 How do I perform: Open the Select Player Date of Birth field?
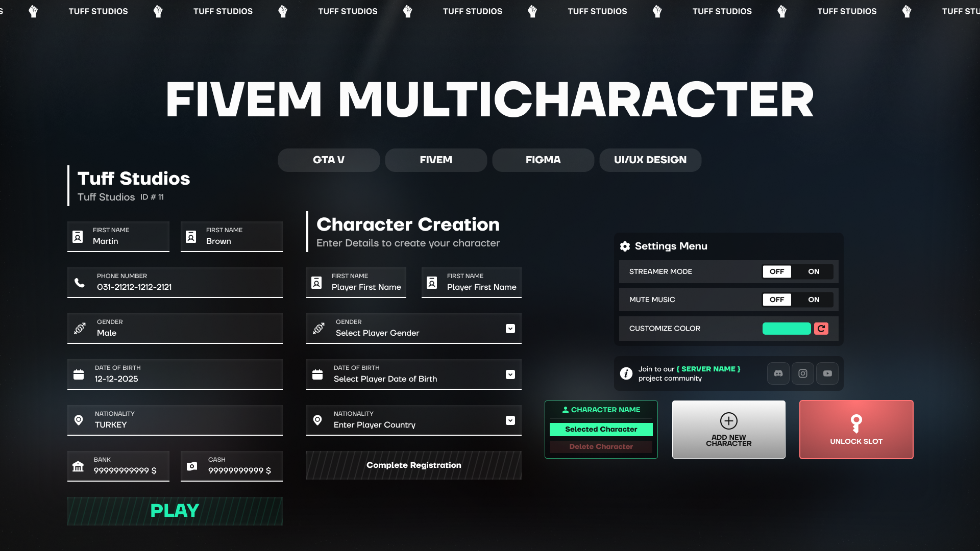(x=414, y=374)
